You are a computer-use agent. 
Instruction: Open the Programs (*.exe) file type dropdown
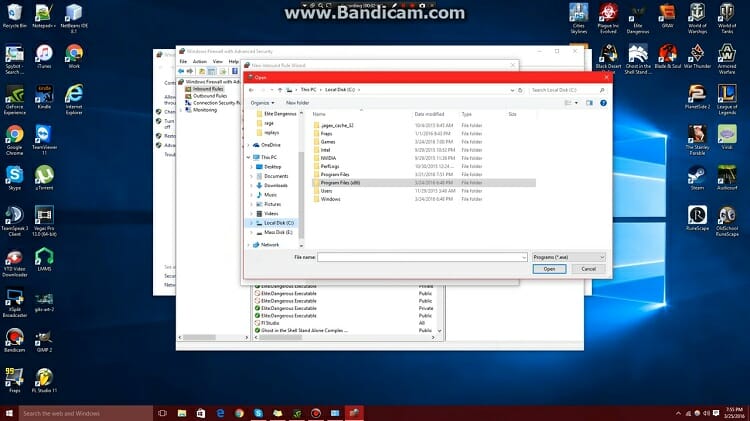pyautogui.click(x=569, y=257)
